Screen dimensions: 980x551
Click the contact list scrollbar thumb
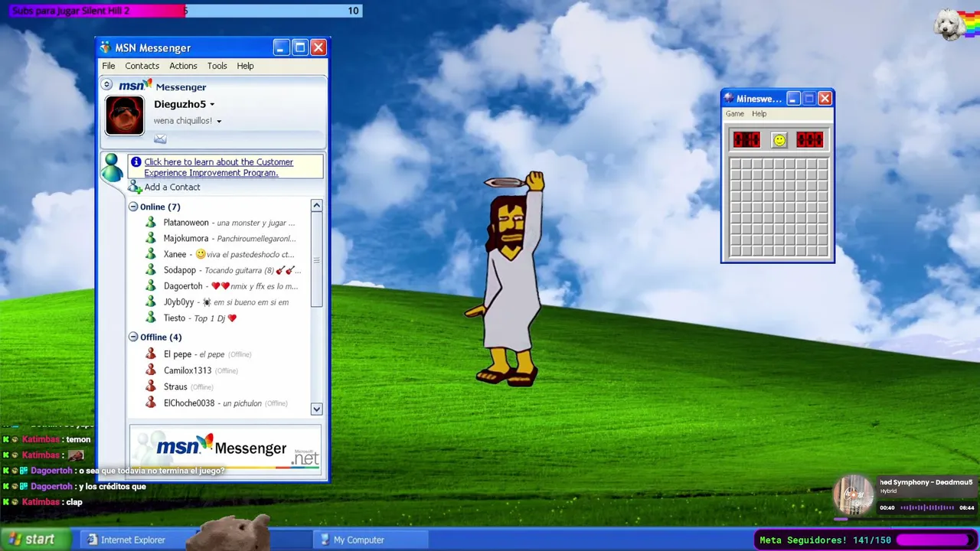pyautogui.click(x=316, y=260)
